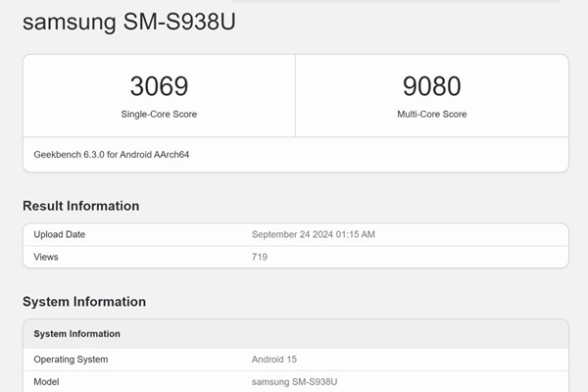Click the word 'samsung' in the page title
The width and height of the screenshot is (588, 392).
(65, 22)
